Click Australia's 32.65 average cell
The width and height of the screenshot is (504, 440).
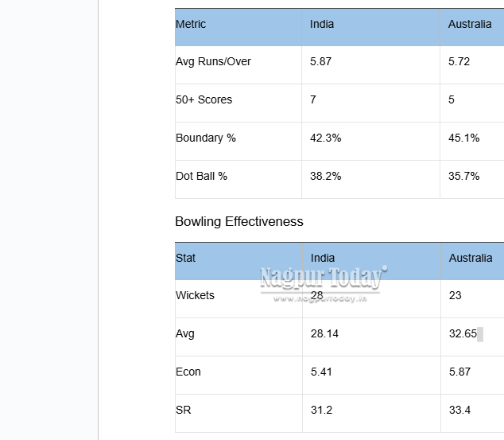click(463, 334)
